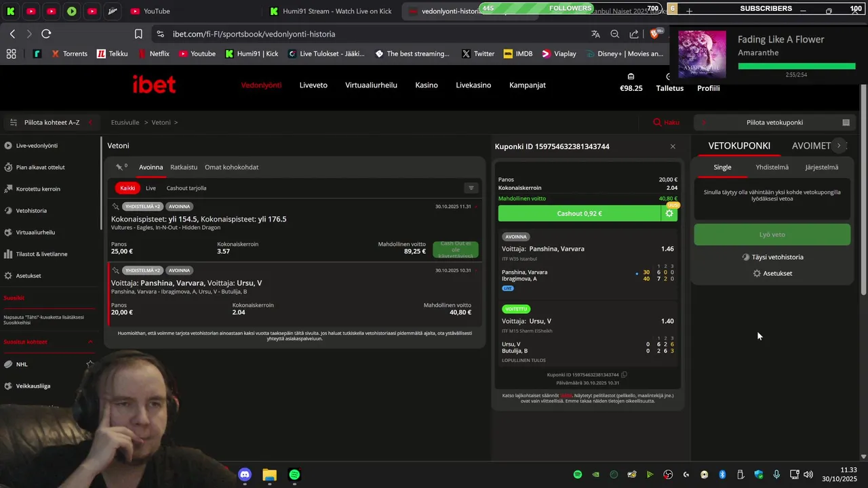868x488 pixels.
Task: Click the red Haku search icon
Action: pyautogui.click(x=657, y=123)
